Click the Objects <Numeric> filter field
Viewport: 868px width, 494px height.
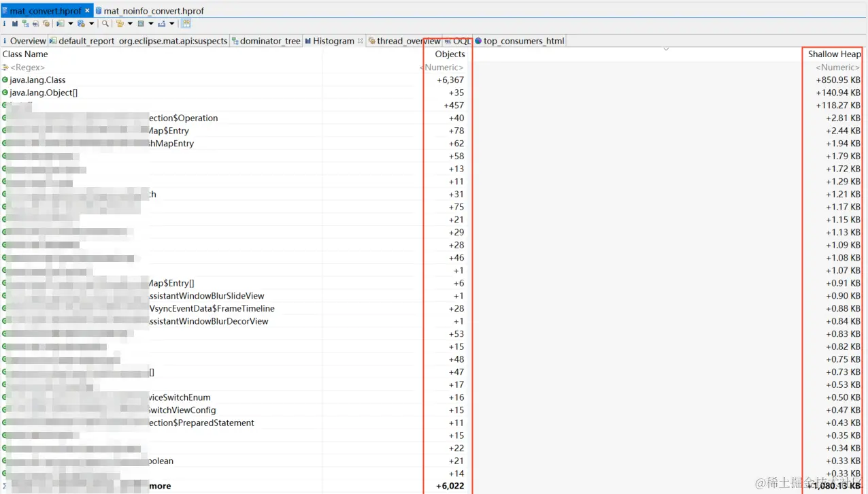[x=441, y=67]
